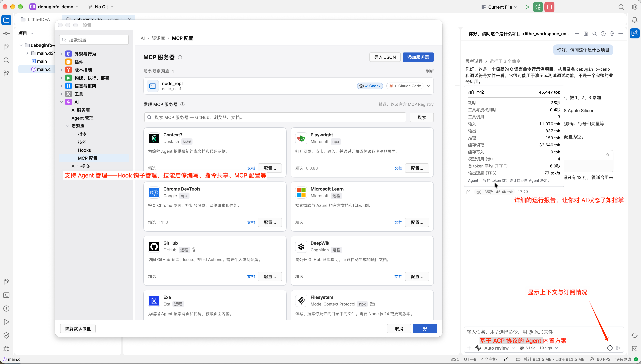Viewport: 641px width, 364px height.
Task: Open No Git branch dropdown
Action: [101, 7]
